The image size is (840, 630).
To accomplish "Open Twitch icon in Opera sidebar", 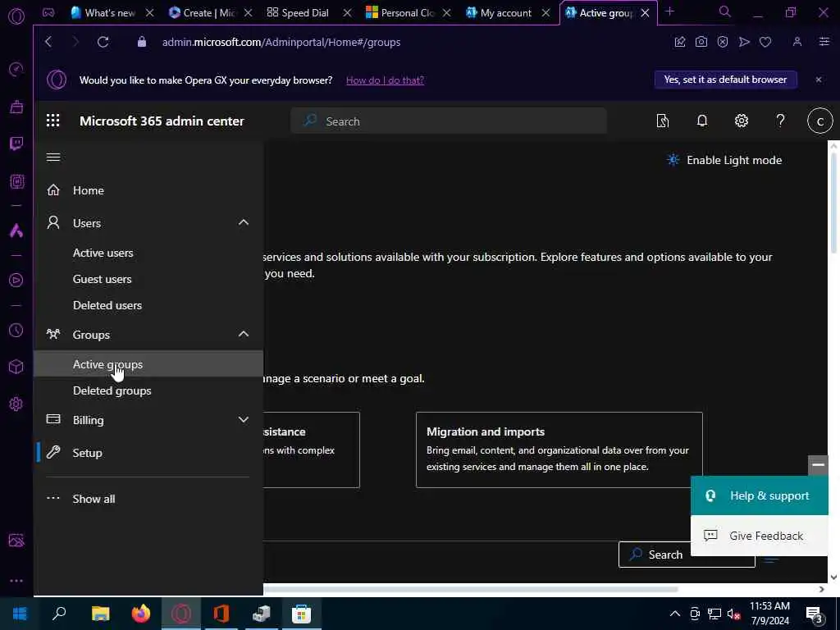I will (x=16, y=144).
